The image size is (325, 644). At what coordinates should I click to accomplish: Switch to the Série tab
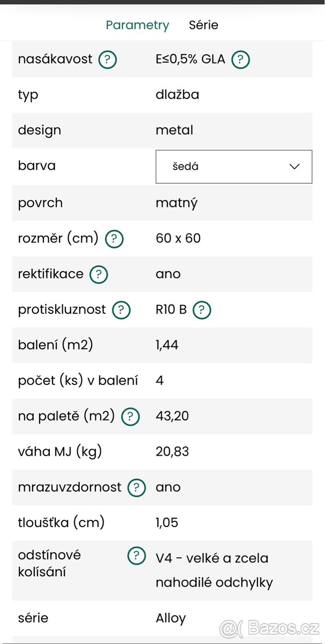[x=203, y=25]
